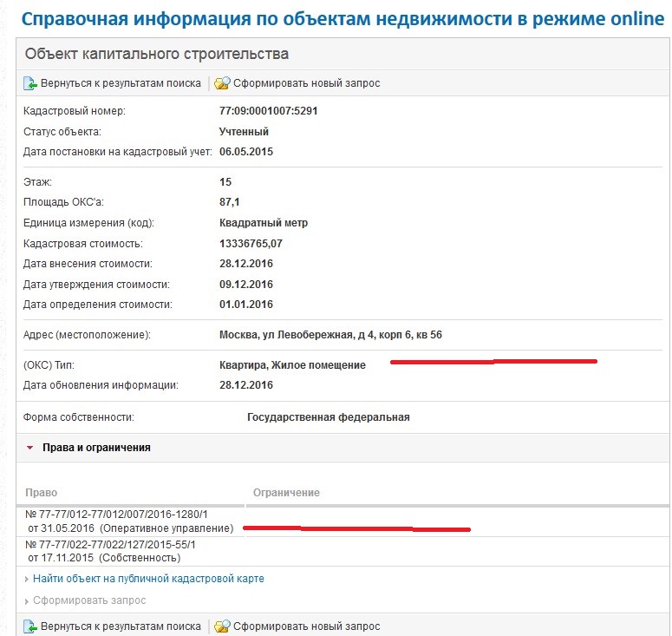Select the 'Собственность' right entry from 17.11.2015

112,551
